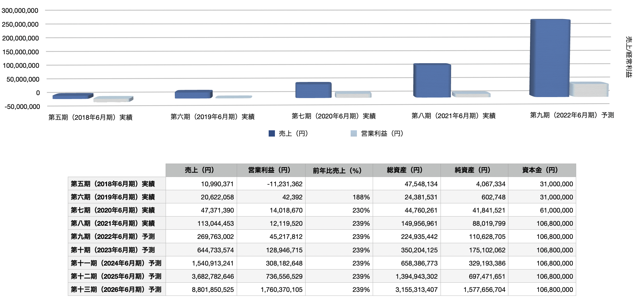The image size is (644, 308).
Task: Click the 第六期 dark blue sales bar
Action: (x=193, y=94)
